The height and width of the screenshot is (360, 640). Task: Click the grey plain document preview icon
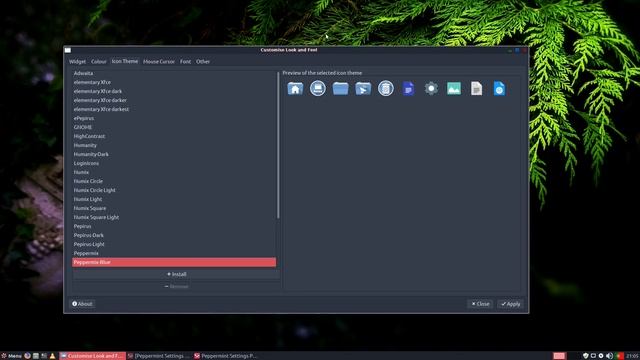(476, 88)
